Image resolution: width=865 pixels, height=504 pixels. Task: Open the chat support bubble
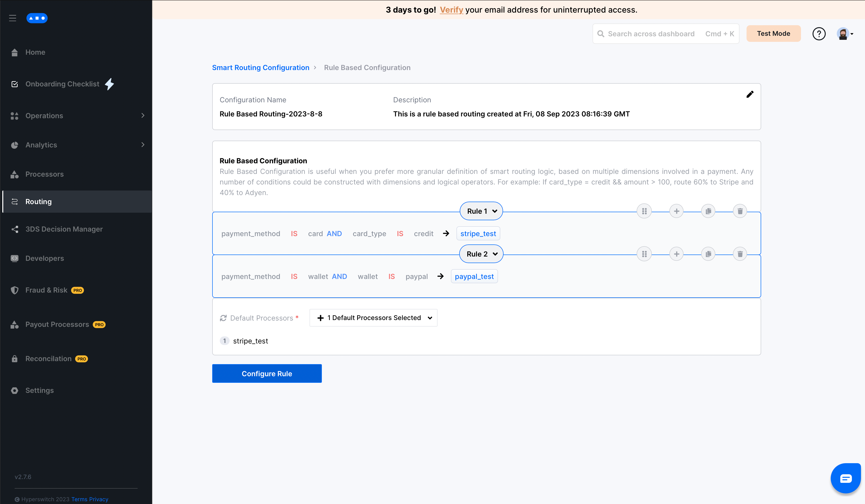(845, 478)
